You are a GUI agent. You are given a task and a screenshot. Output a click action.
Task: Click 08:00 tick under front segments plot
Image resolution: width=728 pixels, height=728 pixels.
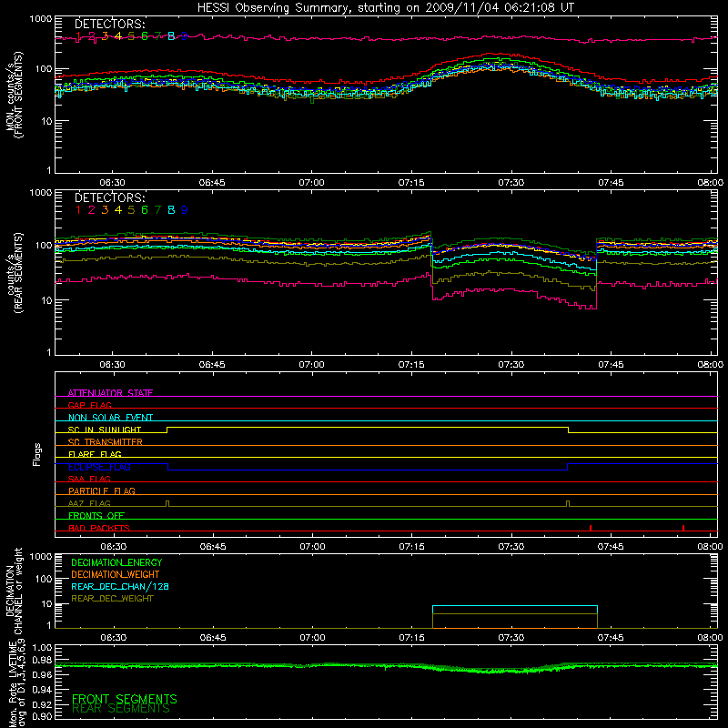711,183
